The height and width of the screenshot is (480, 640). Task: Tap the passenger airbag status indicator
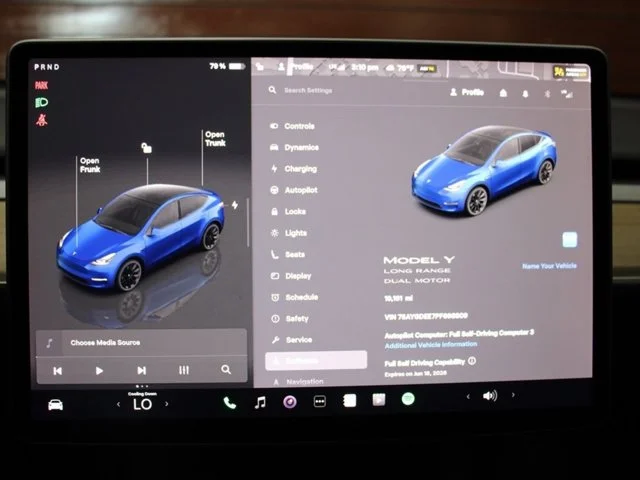[x=570, y=72]
